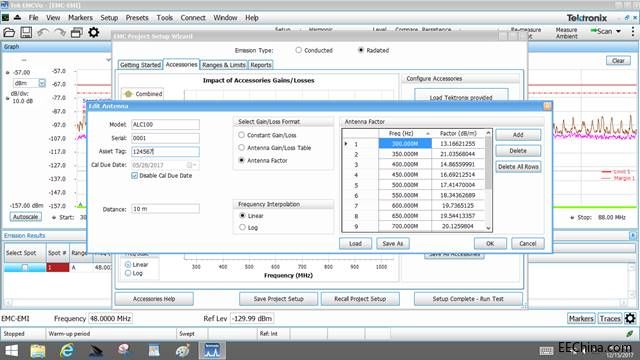Toggle the Disable Cal Due Date checkbox
Screen dimensions: 640x360
click(135, 176)
